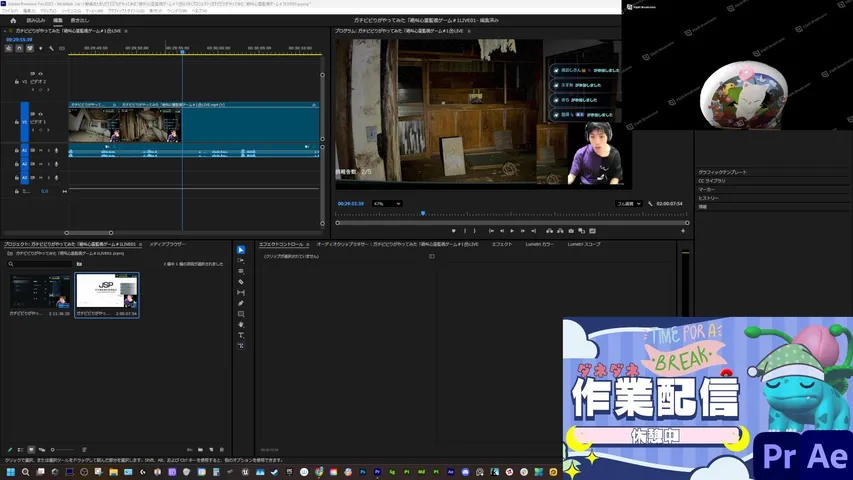Image resolution: width=853 pixels, height=480 pixels.
Task: Switch to エフェクト tab
Action: pyautogui.click(x=502, y=244)
